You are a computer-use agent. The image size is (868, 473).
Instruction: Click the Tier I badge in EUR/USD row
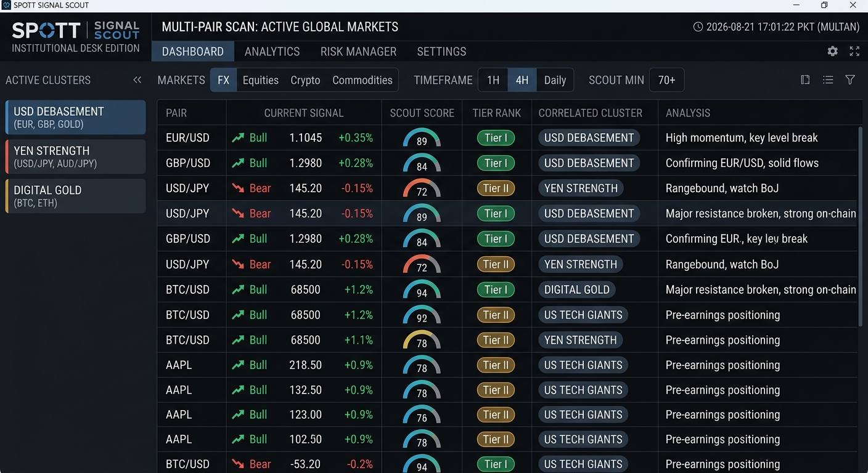click(x=496, y=138)
